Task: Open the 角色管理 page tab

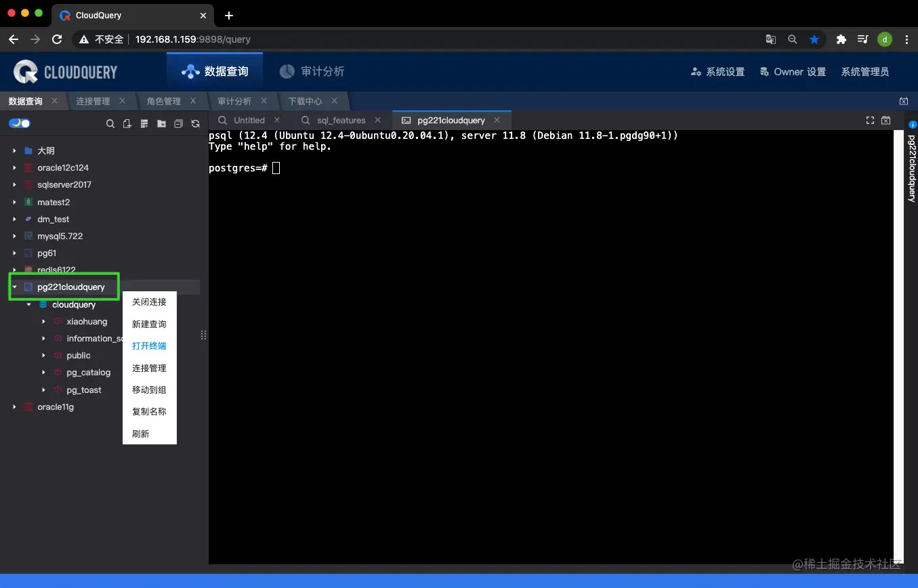Action: [163, 101]
